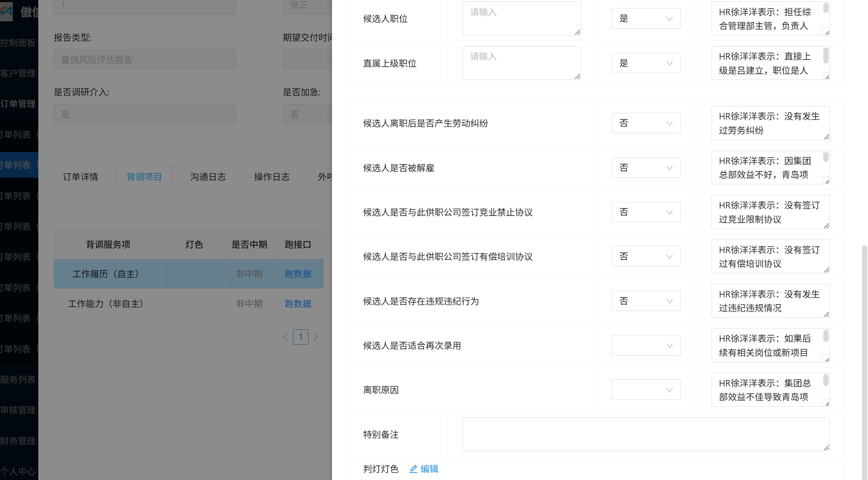Click remark field 因集团总部效益不好
This screenshot has width=868, height=480.
pos(770,168)
